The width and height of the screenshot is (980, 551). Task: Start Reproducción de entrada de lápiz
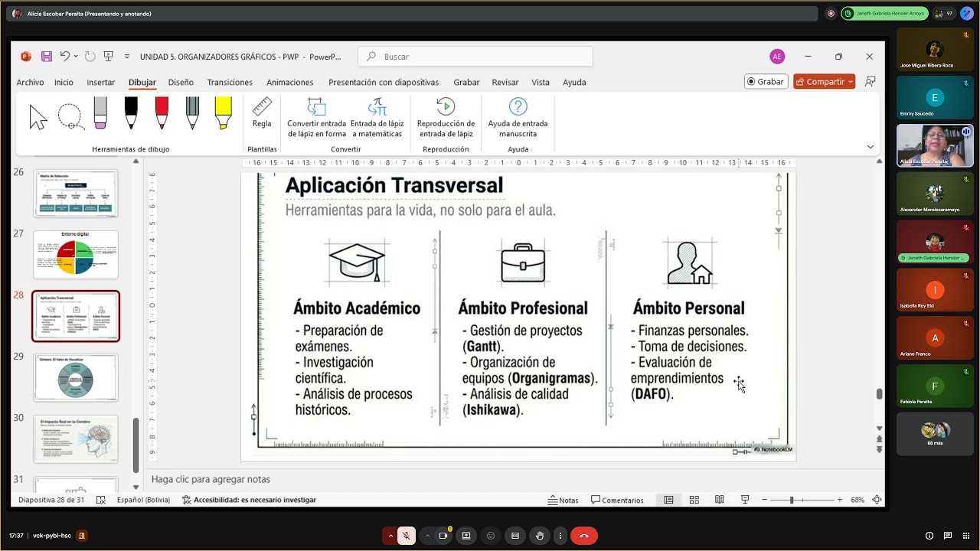(x=446, y=118)
